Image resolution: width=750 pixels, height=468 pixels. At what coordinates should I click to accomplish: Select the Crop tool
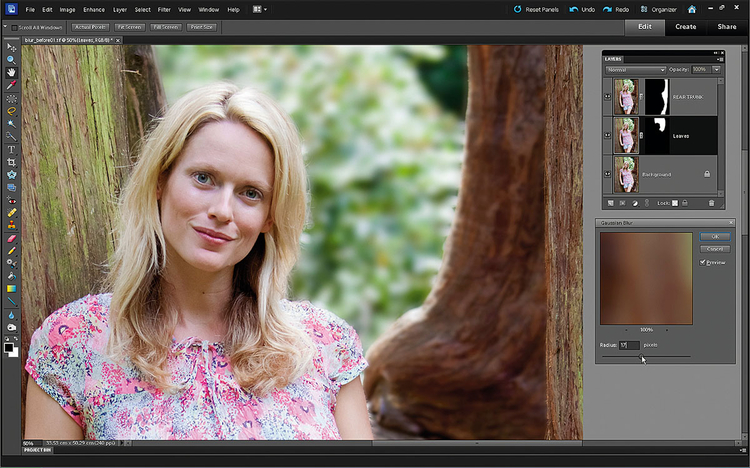(11, 162)
